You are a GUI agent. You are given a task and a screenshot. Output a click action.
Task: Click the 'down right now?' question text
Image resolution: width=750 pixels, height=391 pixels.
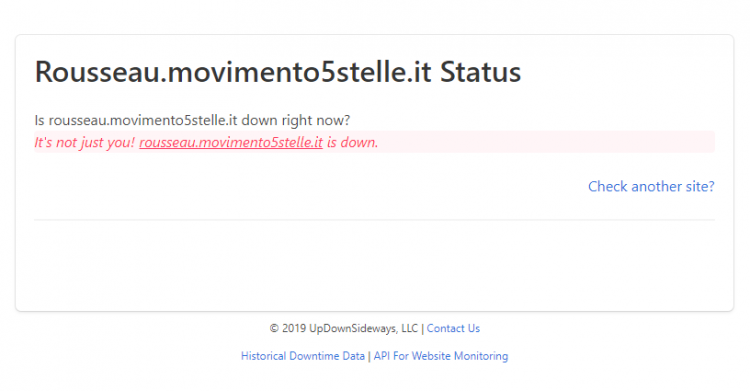[x=296, y=120]
